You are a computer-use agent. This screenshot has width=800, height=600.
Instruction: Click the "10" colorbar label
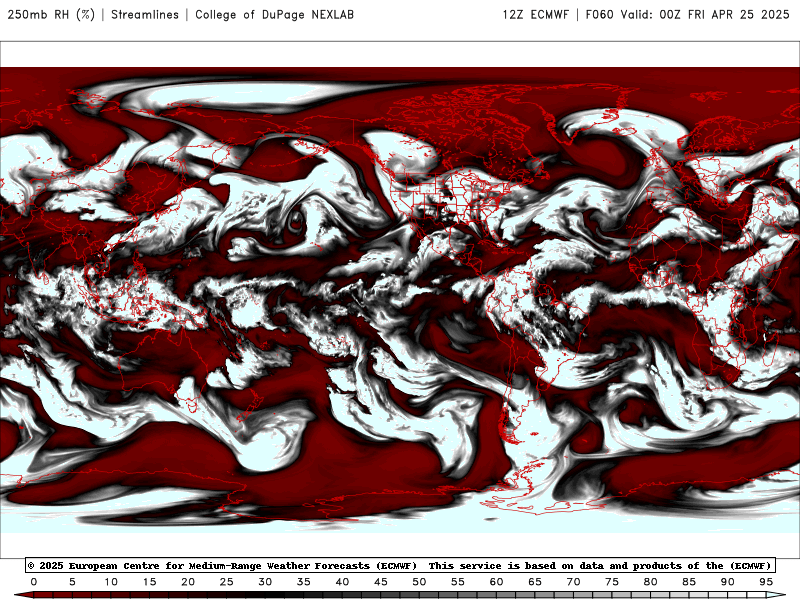click(111, 582)
